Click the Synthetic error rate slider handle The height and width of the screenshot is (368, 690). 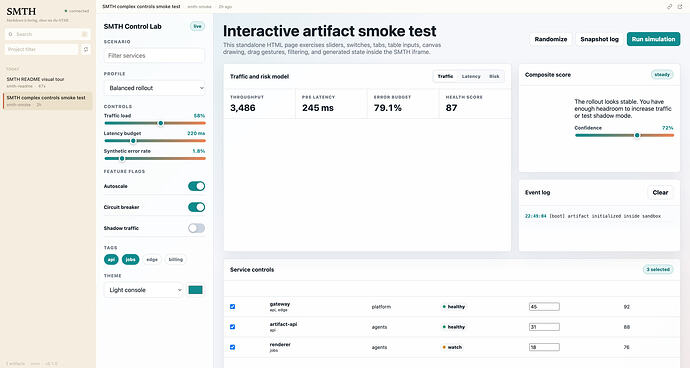[x=122, y=158]
